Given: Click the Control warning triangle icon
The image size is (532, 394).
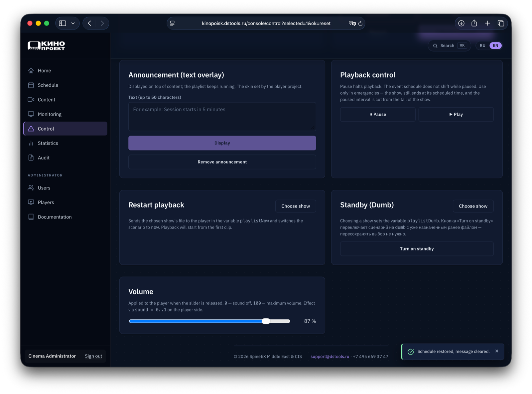Looking at the screenshot, I should (31, 129).
